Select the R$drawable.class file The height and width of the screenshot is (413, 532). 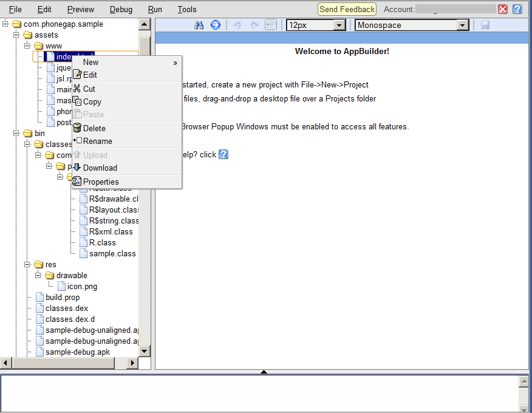pos(114,199)
